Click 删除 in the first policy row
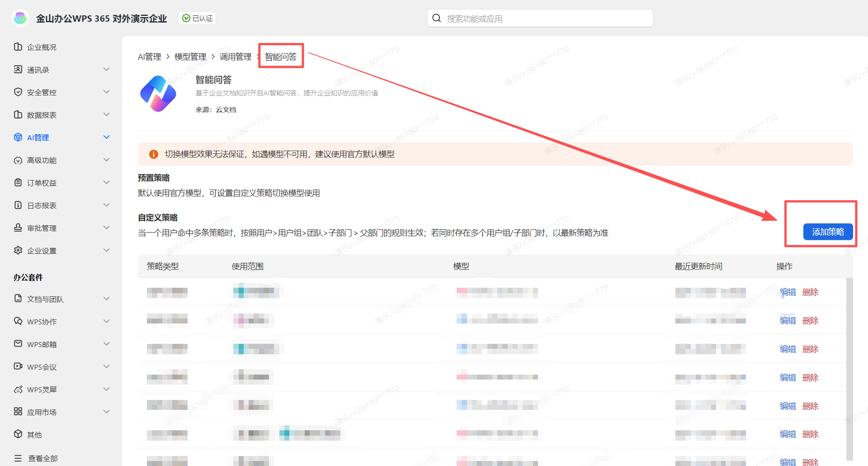868x466 pixels. pos(811,292)
